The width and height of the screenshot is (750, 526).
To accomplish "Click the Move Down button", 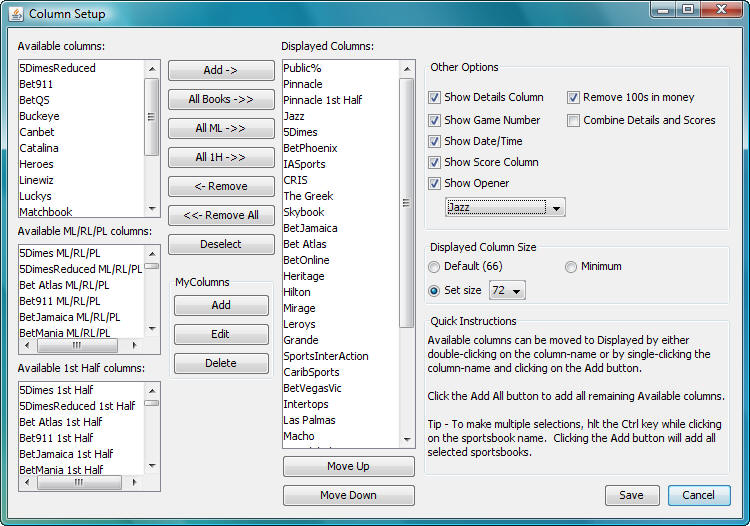I will 348,495.
